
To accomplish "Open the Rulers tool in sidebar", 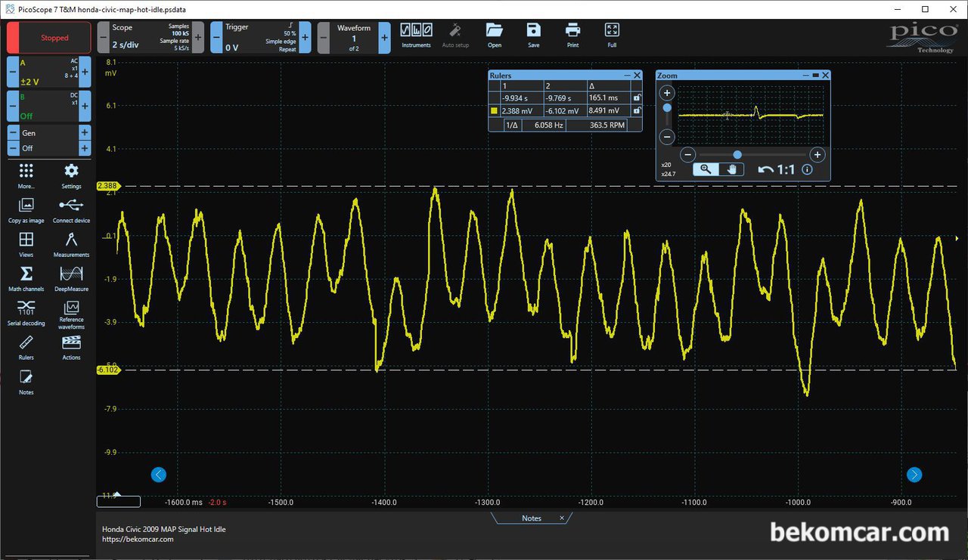I will tap(26, 347).
